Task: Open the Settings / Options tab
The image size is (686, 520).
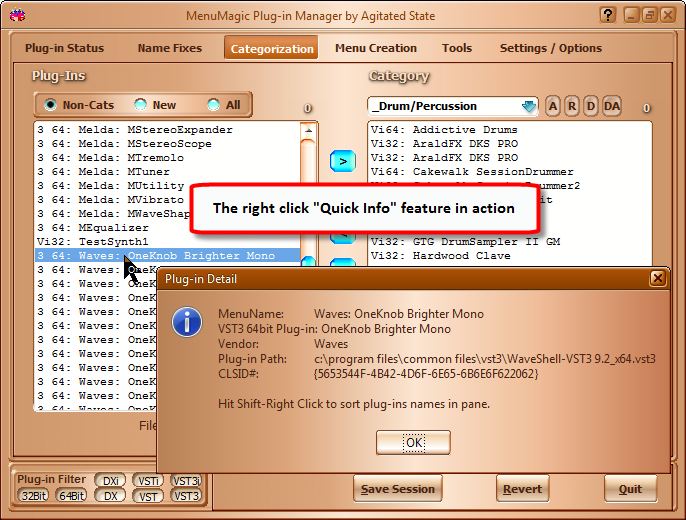Action: tap(551, 48)
